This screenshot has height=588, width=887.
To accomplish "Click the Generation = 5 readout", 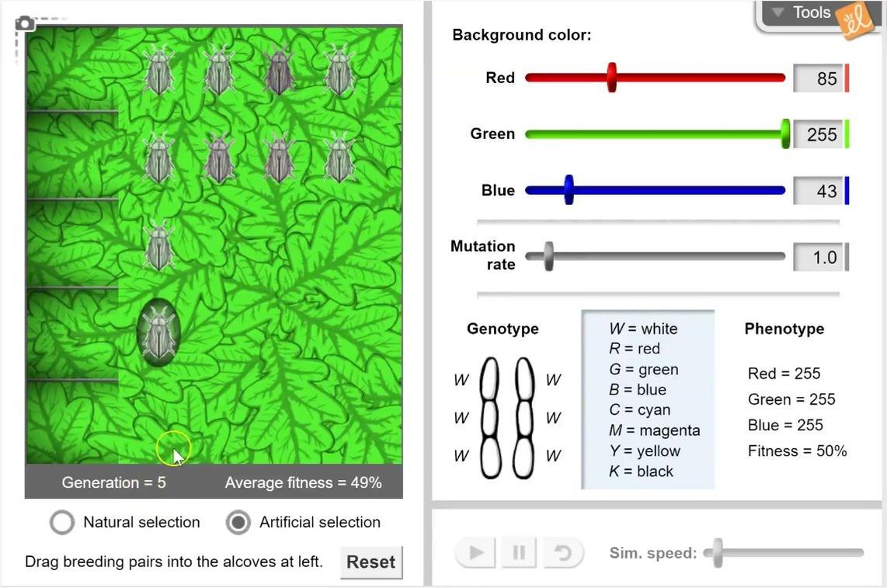I will point(113,482).
